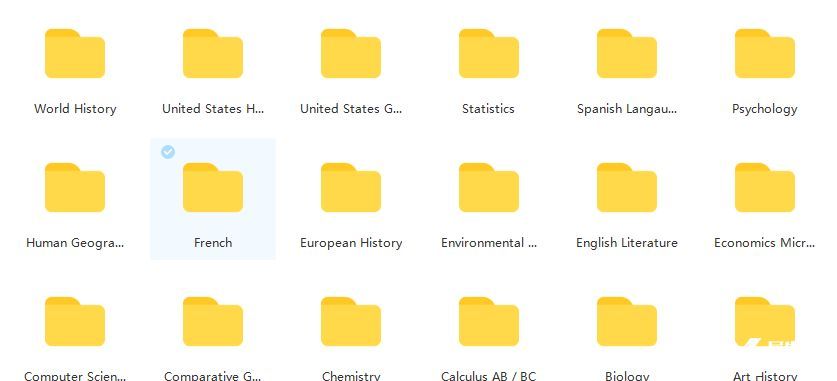Screen dimensions: 837x381
Task: Click the Psychology label
Action: [765, 109]
